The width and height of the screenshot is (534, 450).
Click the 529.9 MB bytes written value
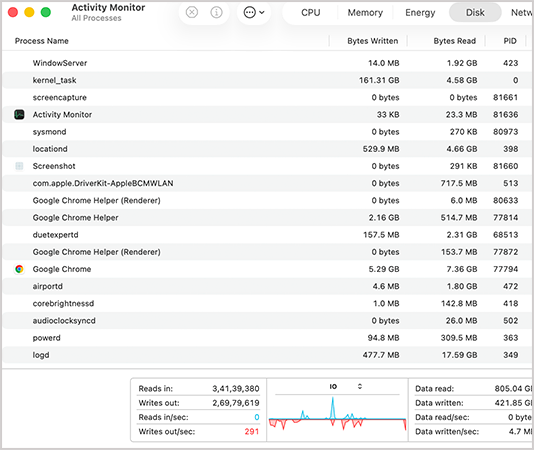pos(381,149)
